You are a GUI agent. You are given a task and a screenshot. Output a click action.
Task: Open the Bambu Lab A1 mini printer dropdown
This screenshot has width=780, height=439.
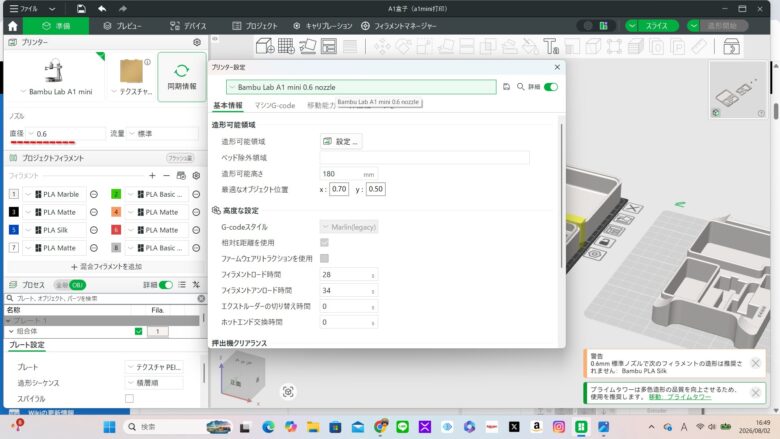click(x=56, y=91)
